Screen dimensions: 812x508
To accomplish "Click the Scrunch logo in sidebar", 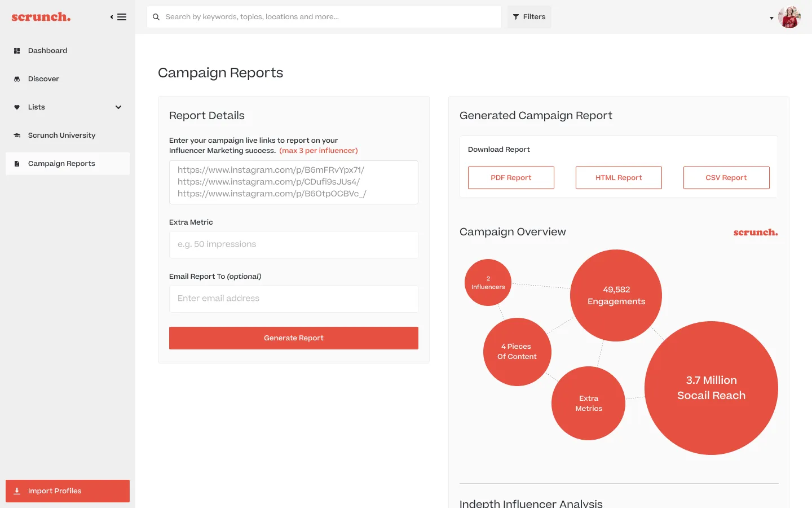I will (41, 17).
